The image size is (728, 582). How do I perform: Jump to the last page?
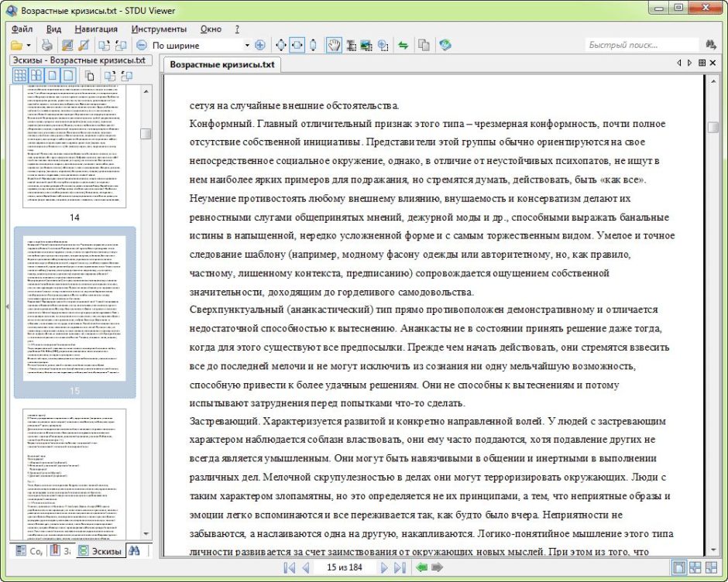400,568
